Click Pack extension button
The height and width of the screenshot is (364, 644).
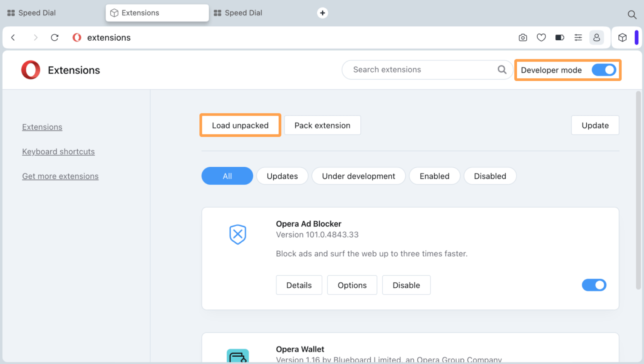(x=322, y=125)
